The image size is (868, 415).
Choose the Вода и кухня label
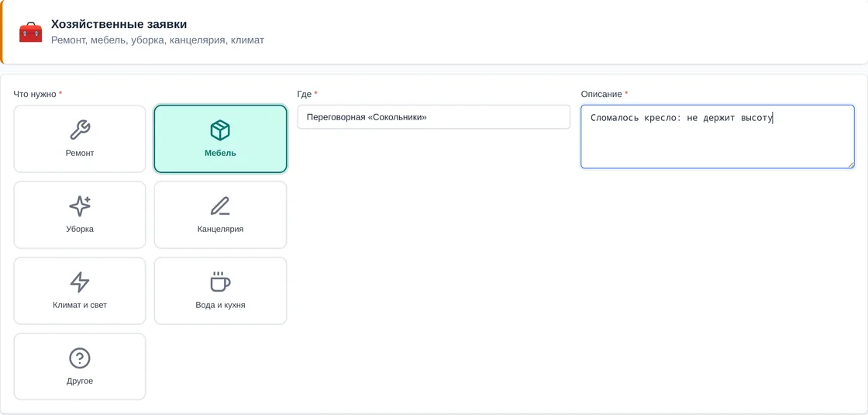(220, 305)
